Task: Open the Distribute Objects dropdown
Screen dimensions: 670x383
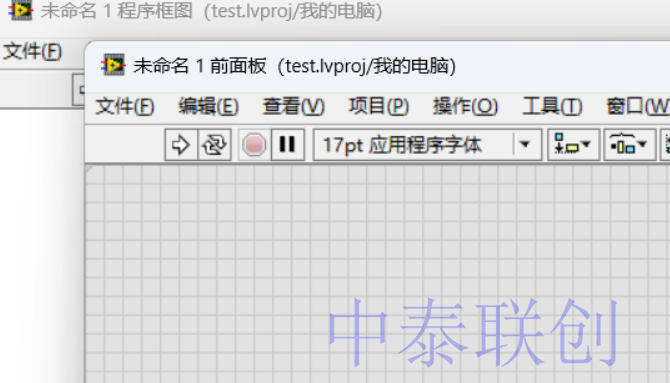Action: (629, 145)
